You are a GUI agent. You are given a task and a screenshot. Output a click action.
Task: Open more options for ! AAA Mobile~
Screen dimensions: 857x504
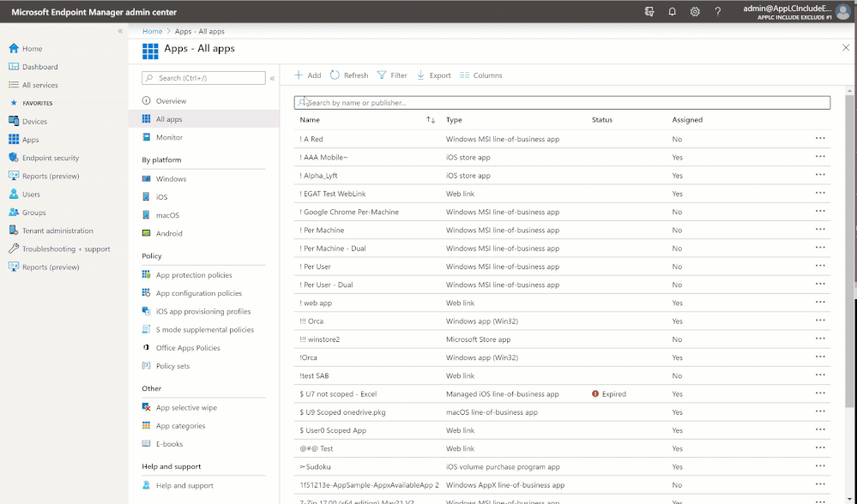[820, 157]
